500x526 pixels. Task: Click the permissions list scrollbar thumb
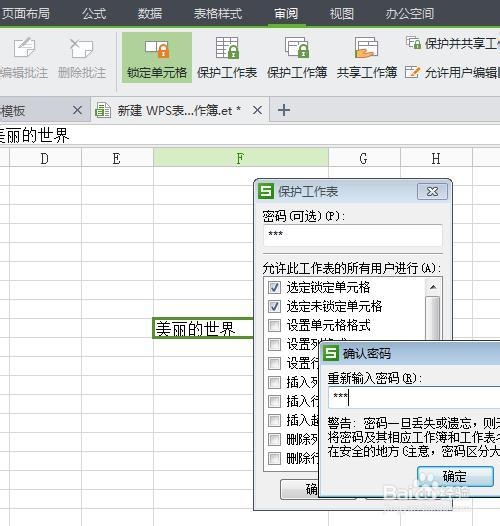(433, 318)
